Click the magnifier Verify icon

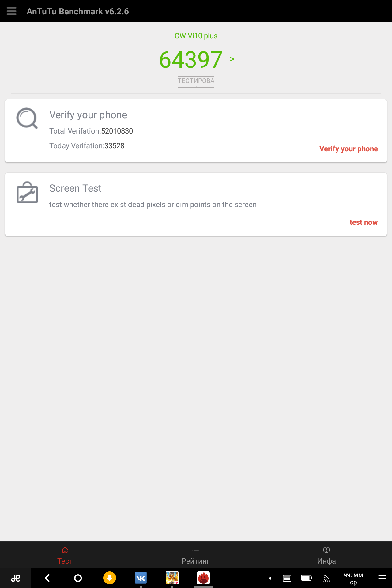27,118
